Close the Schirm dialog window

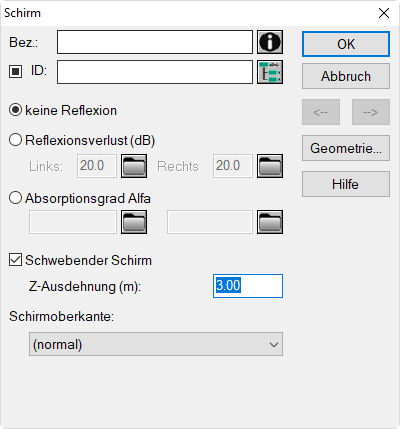pos(384,13)
